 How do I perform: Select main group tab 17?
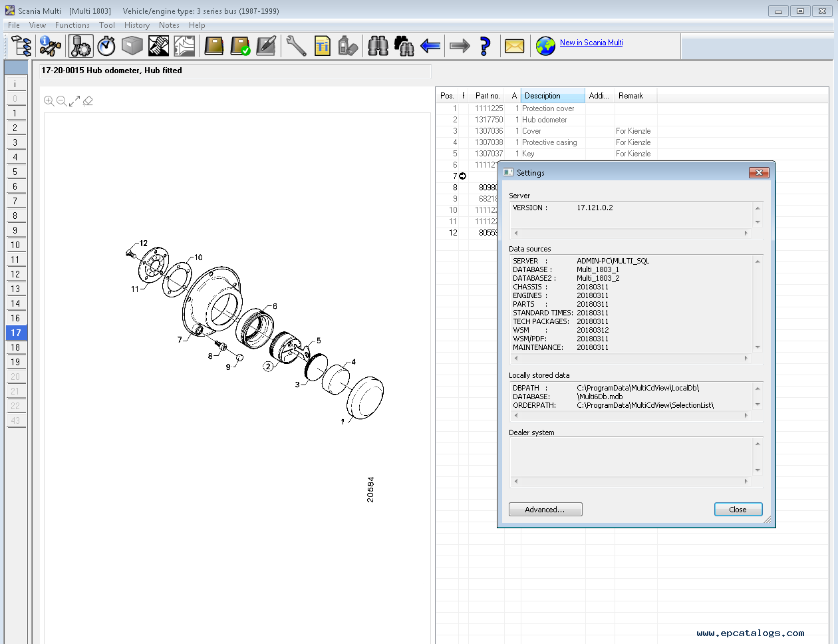click(x=15, y=333)
